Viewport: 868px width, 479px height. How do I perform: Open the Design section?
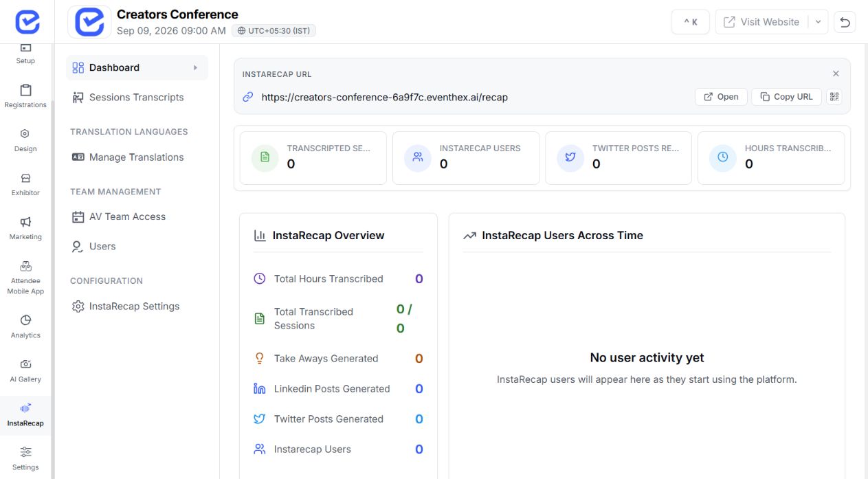point(25,141)
